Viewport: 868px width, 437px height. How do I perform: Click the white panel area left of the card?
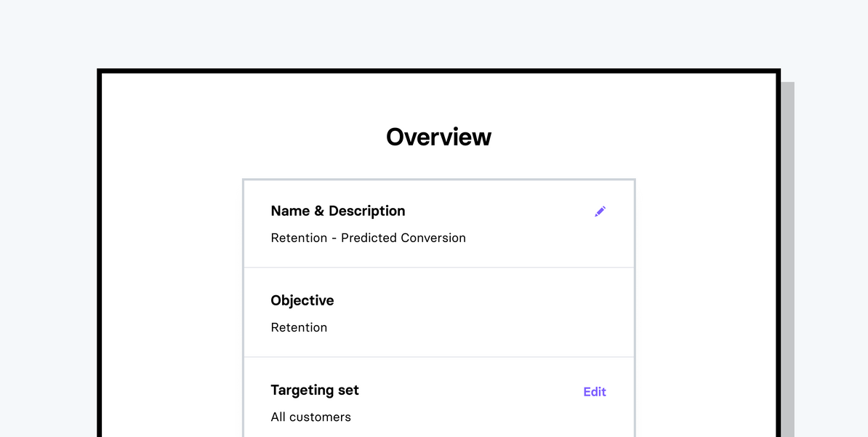171,291
